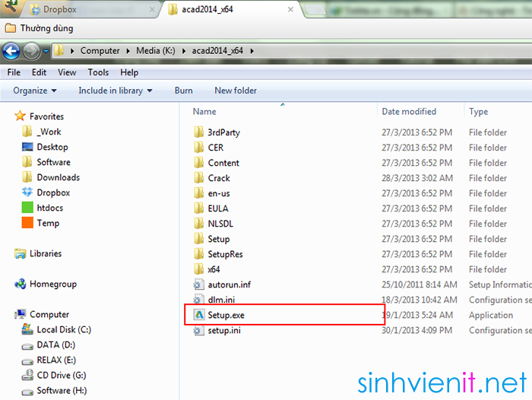Select the dlm.ini file name

(x=221, y=300)
